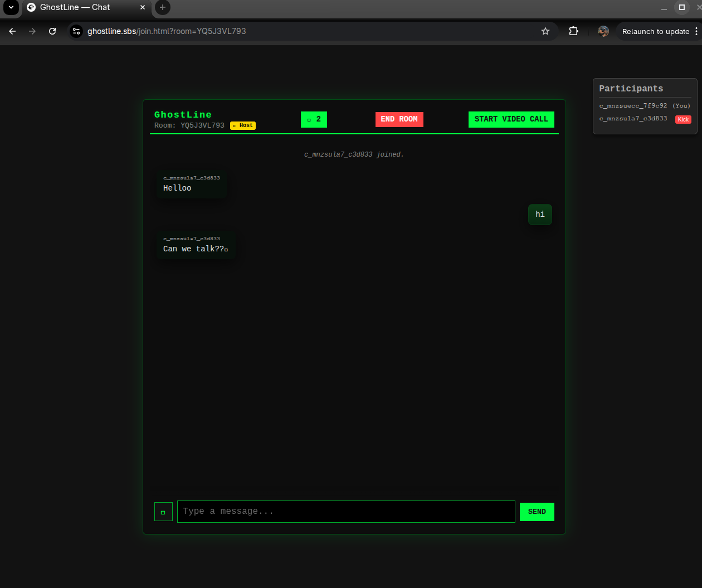Minimize the browser window
The image size is (702, 588).
(x=664, y=8)
